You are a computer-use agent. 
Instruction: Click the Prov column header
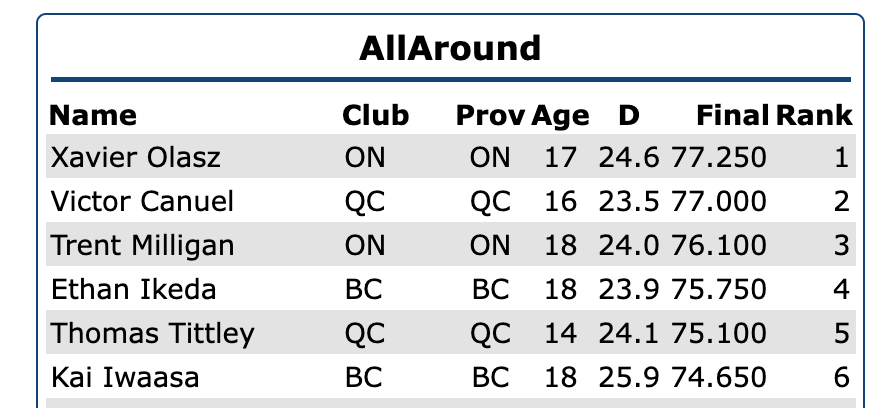tap(490, 115)
